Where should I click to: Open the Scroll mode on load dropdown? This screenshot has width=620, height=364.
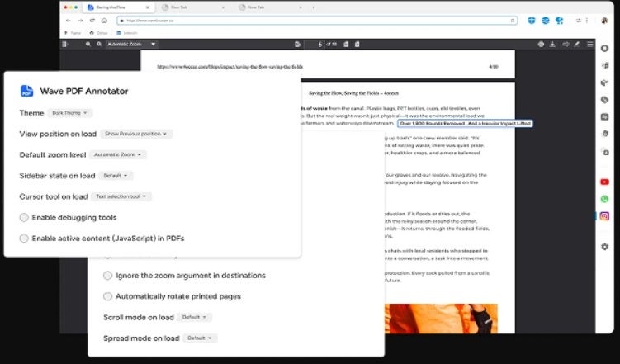(x=194, y=317)
